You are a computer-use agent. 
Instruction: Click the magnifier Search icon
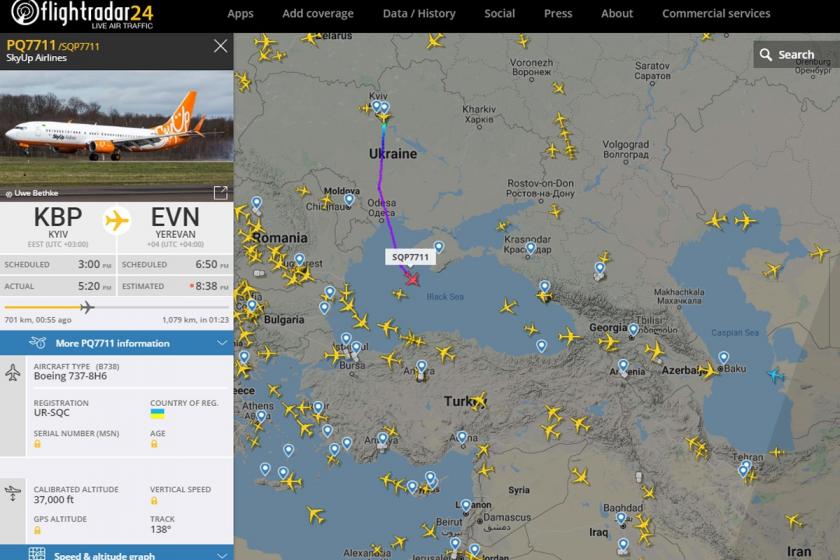coord(766,55)
